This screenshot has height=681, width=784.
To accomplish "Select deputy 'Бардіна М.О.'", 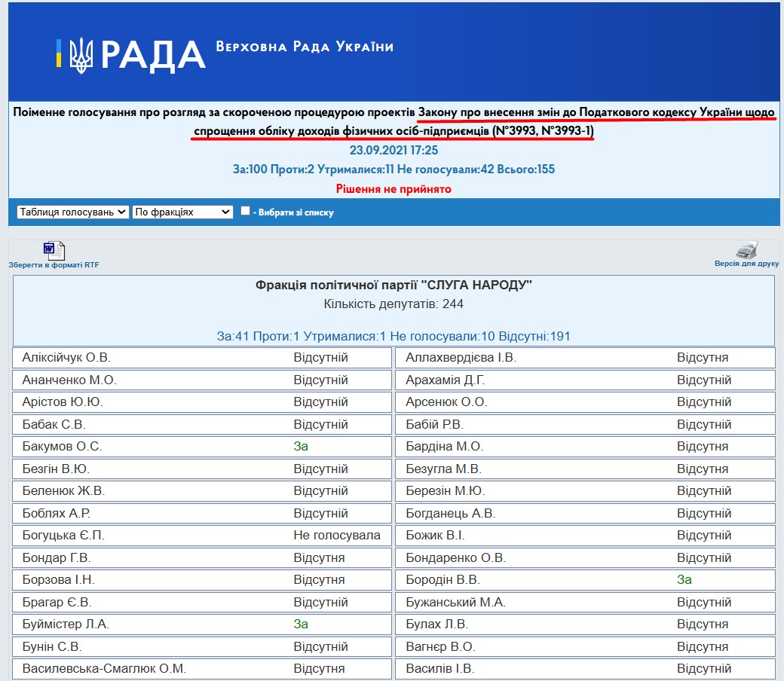I will tap(445, 447).
